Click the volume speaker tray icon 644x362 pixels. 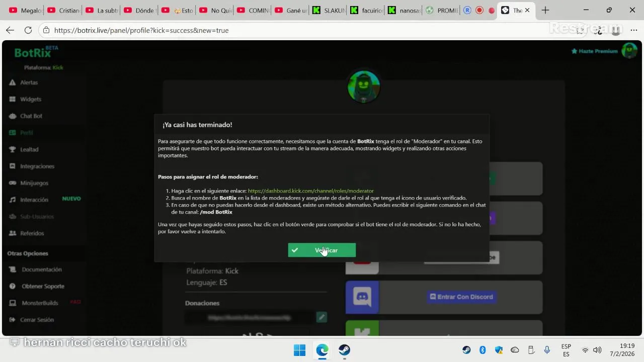click(x=597, y=350)
